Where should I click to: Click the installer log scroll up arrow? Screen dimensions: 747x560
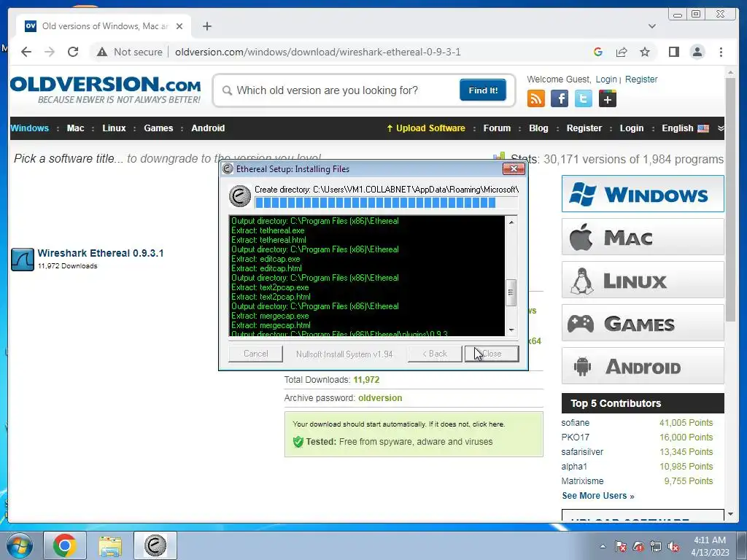pyautogui.click(x=511, y=222)
